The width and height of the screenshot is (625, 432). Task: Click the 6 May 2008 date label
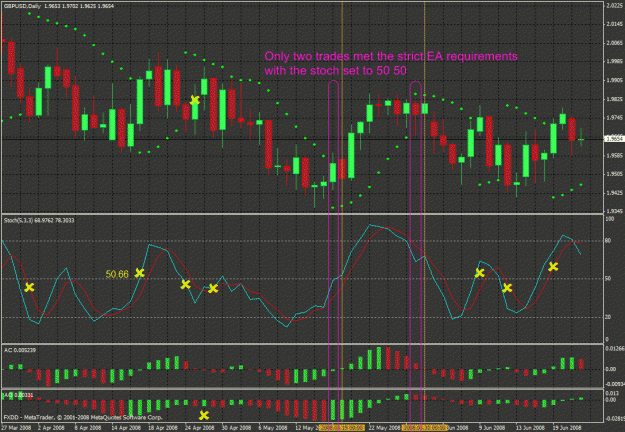273,428
